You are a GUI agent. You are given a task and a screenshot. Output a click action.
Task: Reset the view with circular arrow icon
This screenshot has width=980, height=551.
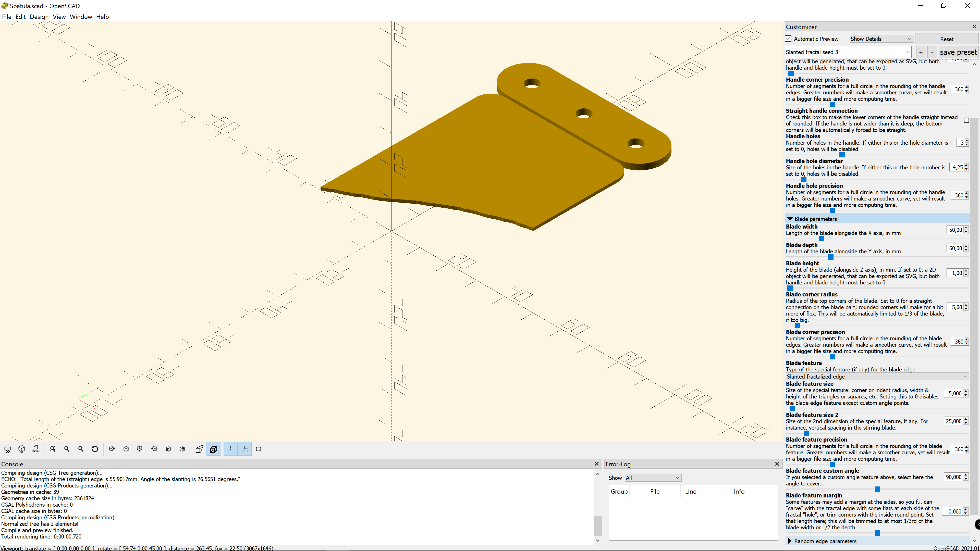(95, 449)
